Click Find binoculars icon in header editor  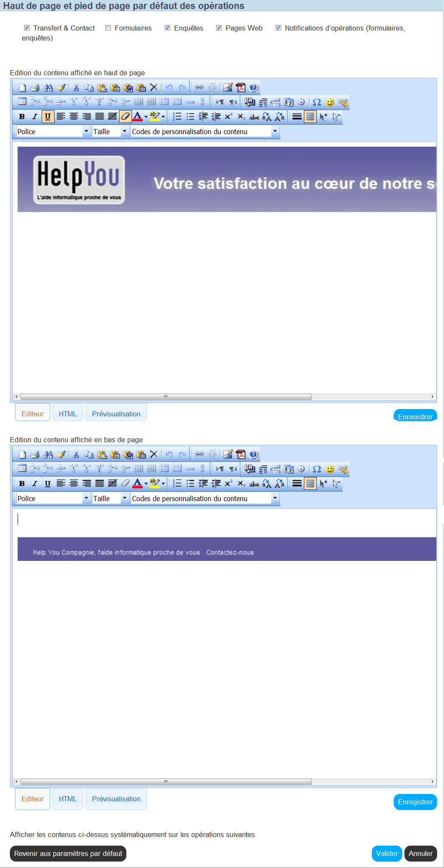click(x=48, y=88)
